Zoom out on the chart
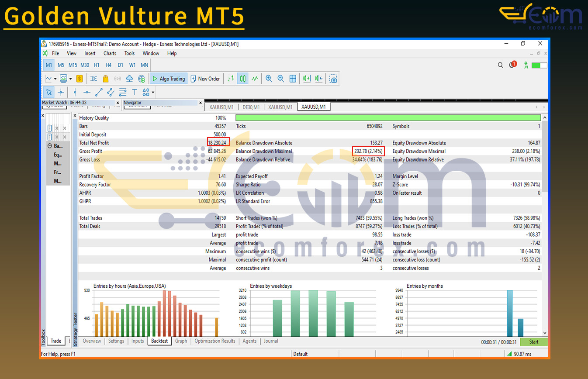Image resolution: width=588 pixels, height=379 pixels. click(280, 79)
